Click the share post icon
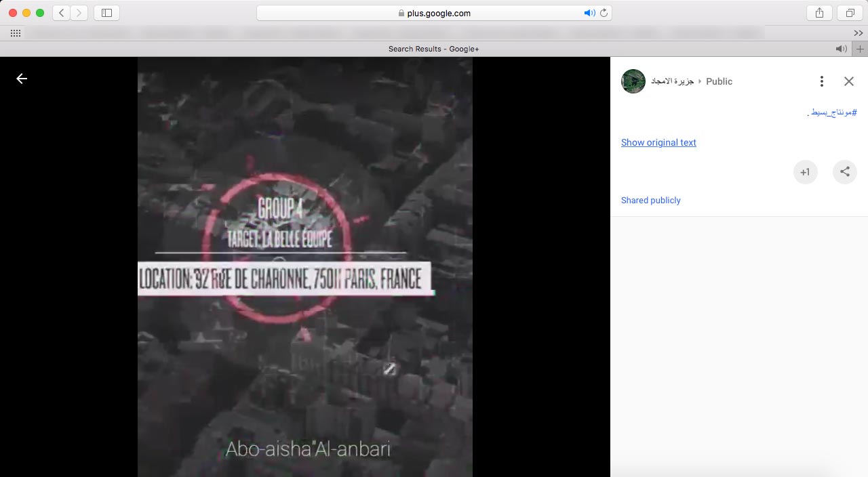This screenshot has width=868, height=477. pyautogui.click(x=844, y=172)
